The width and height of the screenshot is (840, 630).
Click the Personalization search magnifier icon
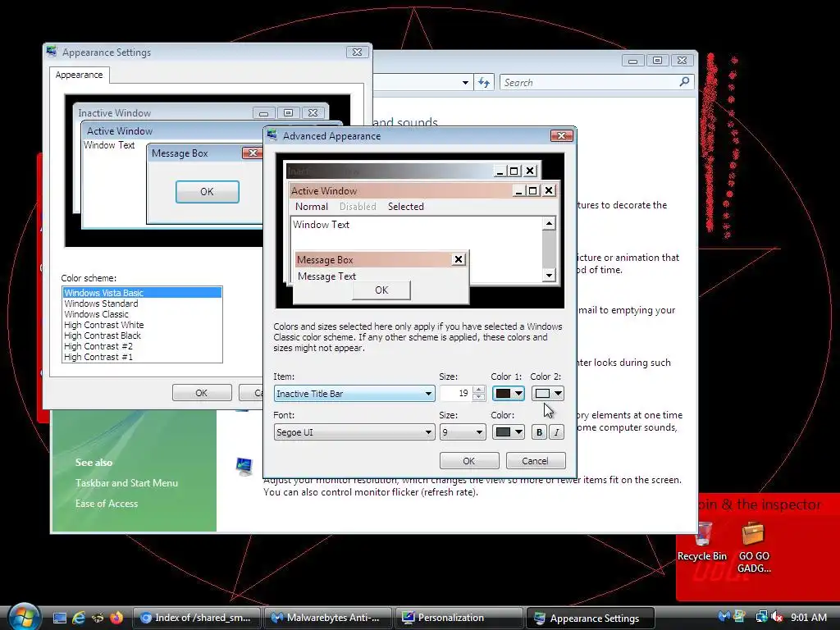point(685,82)
